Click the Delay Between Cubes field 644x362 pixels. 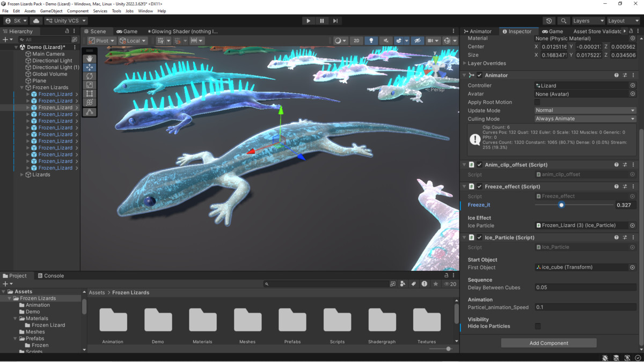(x=586, y=288)
